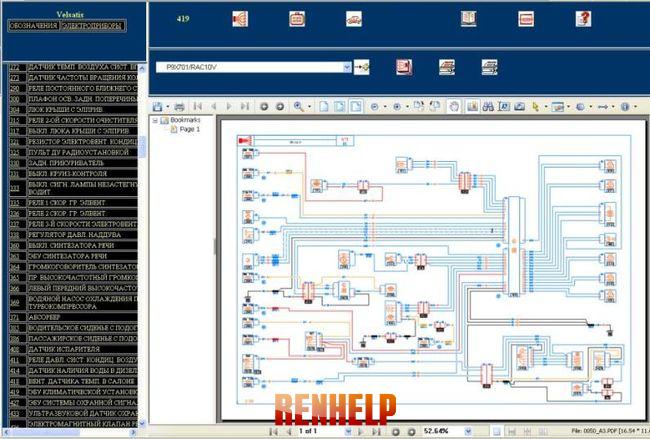
Task: Click the print icon in PDF toolbar
Action: click(x=179, y=106)
